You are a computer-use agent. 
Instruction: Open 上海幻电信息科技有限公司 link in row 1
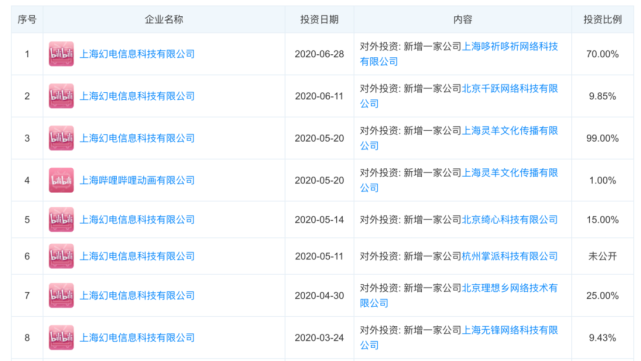(137, 54)
